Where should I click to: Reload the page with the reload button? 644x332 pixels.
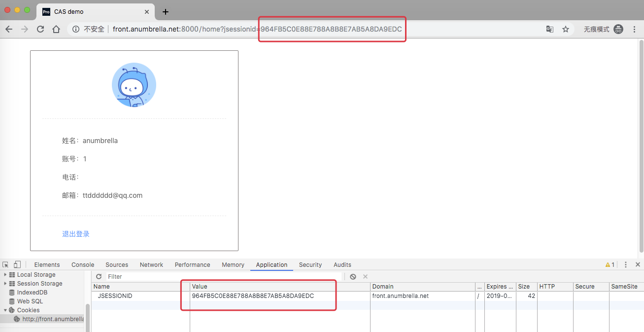(x=40, y=29)
